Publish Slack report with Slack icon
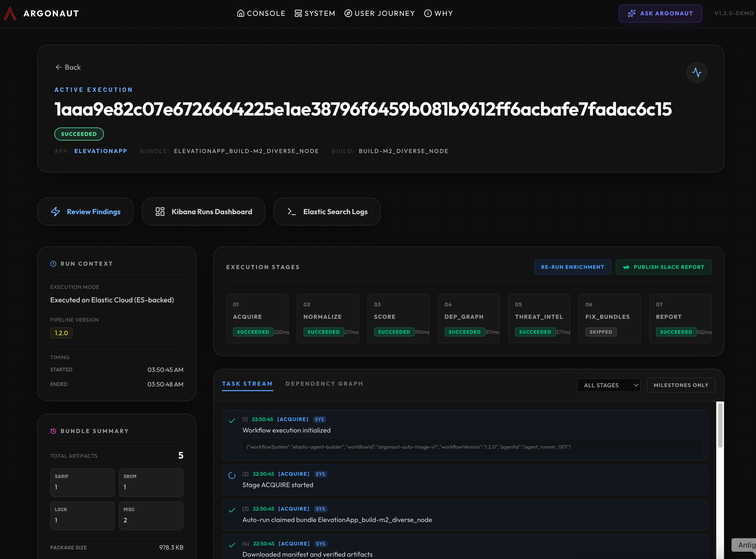Image resolution: width=756 pixels, height=559 pixels. pyautogui.click(x=663, y=267)
